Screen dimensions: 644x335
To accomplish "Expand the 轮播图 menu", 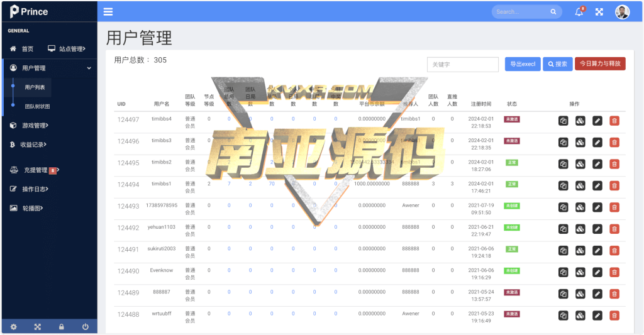I will click(x=26, y=208).
